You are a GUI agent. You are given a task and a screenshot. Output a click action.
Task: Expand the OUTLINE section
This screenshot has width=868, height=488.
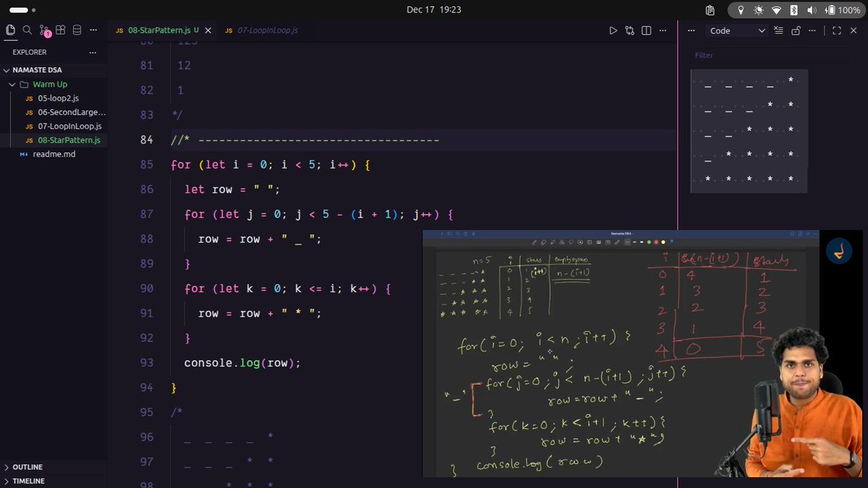pyautogui.click(x=54, y=467)
